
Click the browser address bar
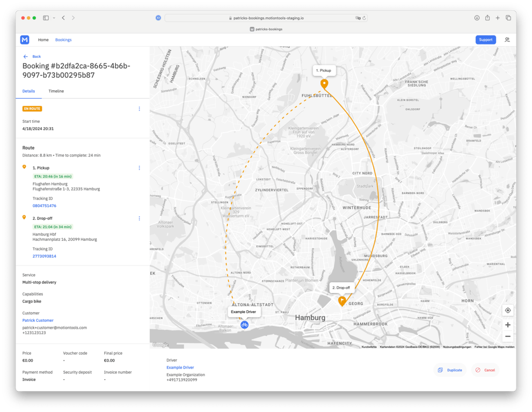(x=266, y=18)
